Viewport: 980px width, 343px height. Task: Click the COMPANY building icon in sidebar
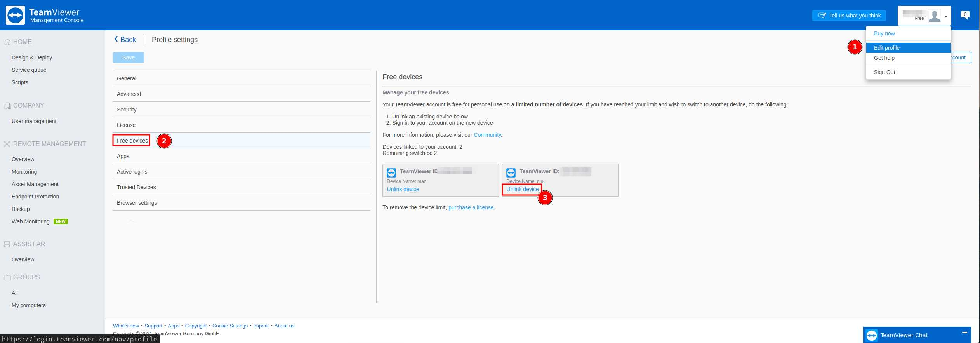[x=7, y=106]
